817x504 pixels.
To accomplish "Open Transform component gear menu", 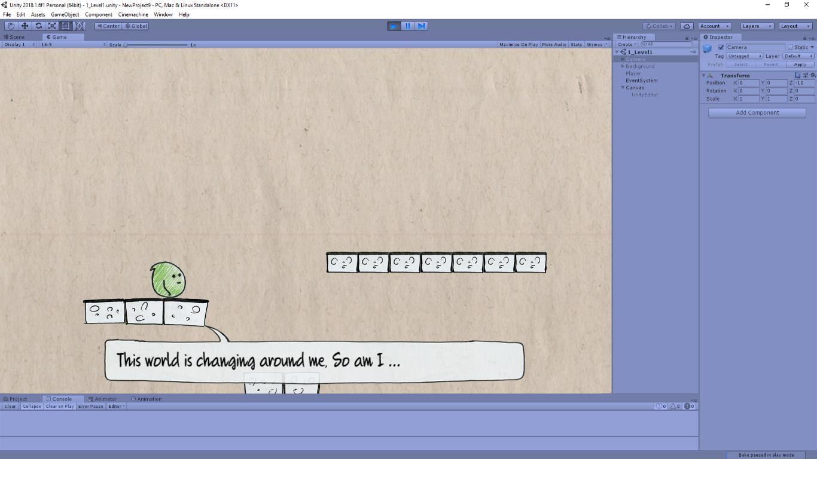I will click(813, 75).
